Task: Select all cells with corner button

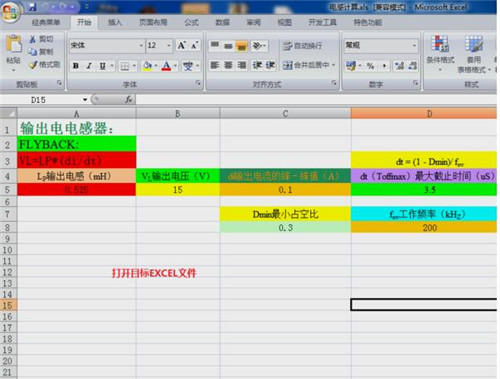Action: tap(9, 113)
